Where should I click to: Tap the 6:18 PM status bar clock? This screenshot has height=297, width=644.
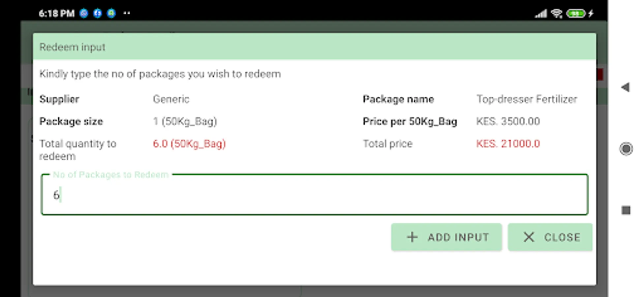[56, 14]
